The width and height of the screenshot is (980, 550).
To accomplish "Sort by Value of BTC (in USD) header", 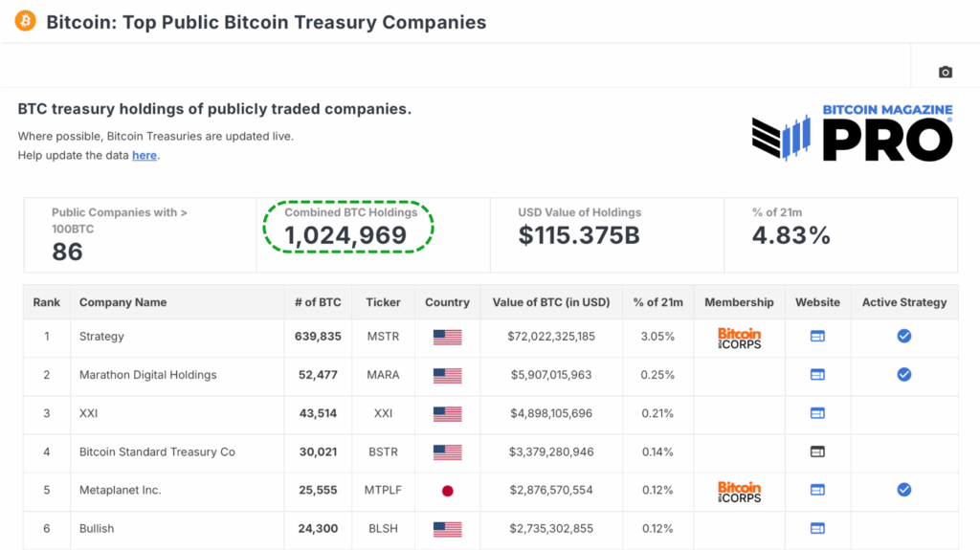I will pos(550,302).
